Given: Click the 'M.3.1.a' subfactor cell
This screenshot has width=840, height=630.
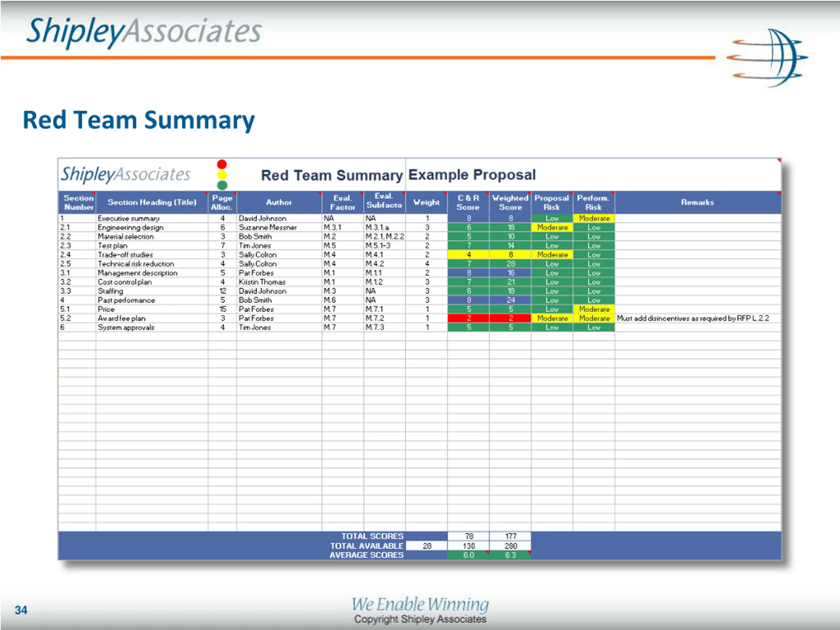Looking at the screenshot, I should (x=384, y=227).
